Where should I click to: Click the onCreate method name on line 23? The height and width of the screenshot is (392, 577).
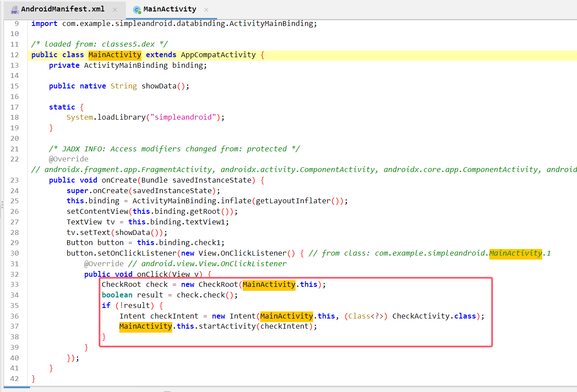pos(120,180)
